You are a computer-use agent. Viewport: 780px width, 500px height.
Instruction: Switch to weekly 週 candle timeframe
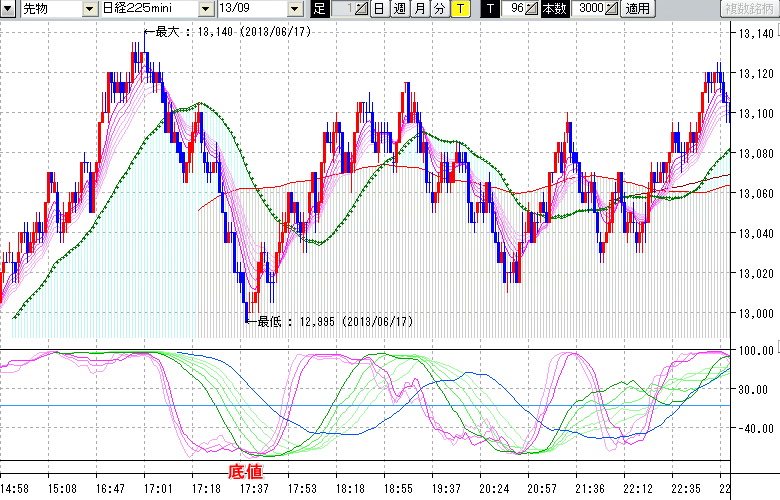(399, 9)
